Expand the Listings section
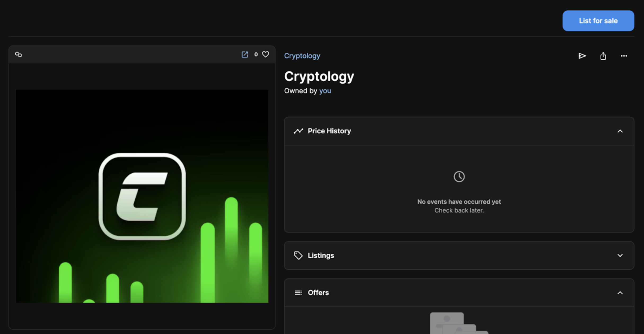The height and width of the screenshot is (334, 644). coord(620,256)
